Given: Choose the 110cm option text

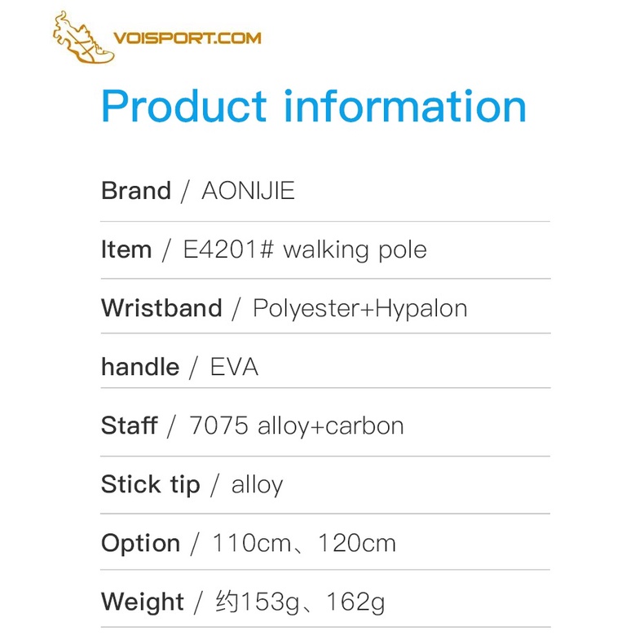Looking at the screenshot, I should pyautogui.click(x=252, y=543).
